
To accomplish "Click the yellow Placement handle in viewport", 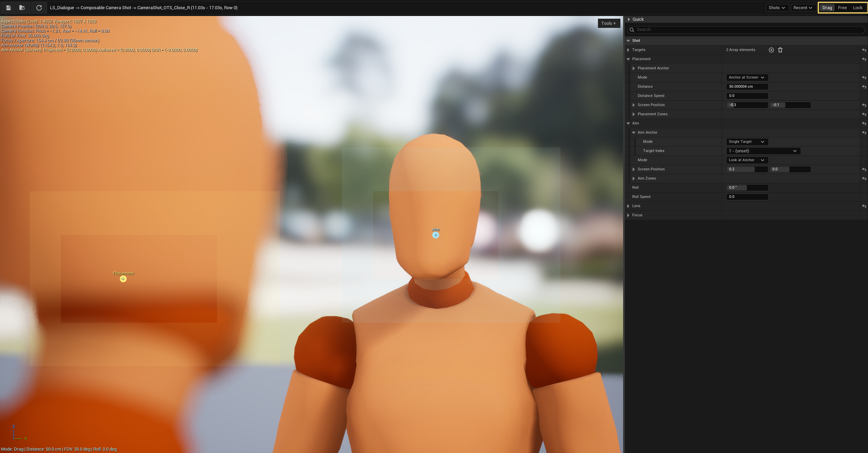I will (123, 279).
